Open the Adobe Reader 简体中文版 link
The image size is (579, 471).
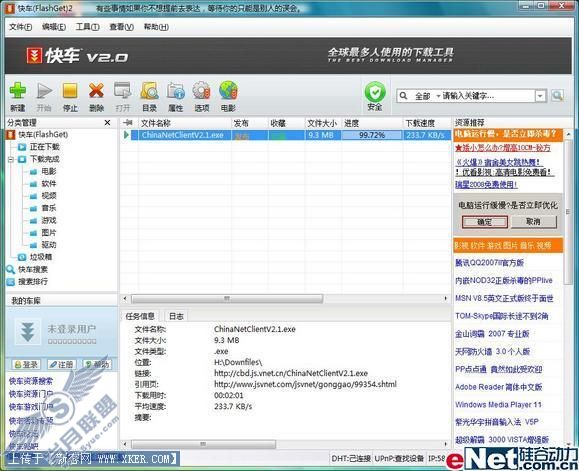coord(499,386)
